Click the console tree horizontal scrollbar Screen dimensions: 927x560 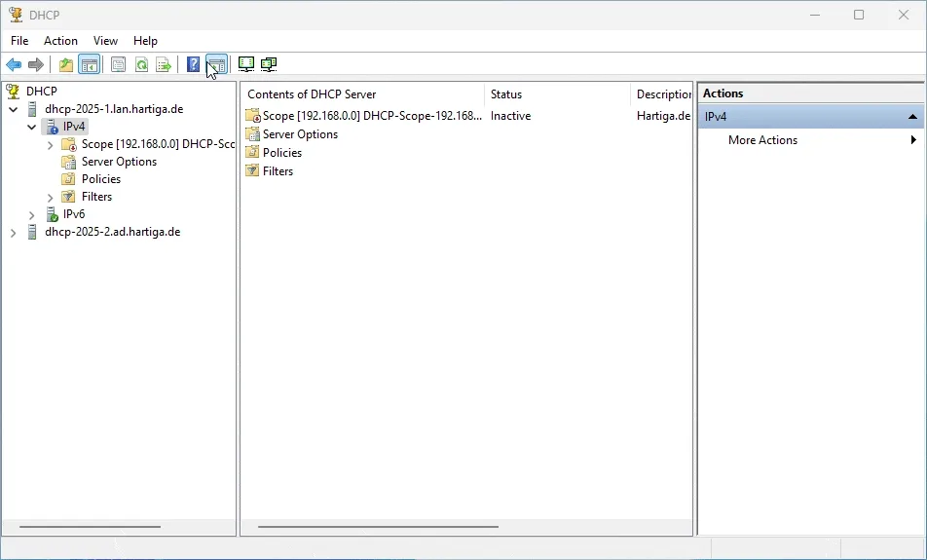click(90, 526)
